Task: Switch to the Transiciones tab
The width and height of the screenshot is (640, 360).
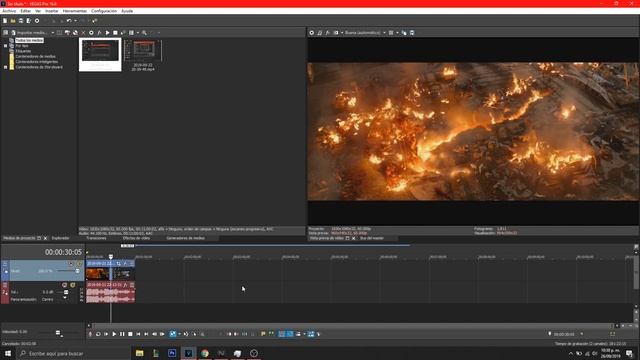Action: coord(96,238)
